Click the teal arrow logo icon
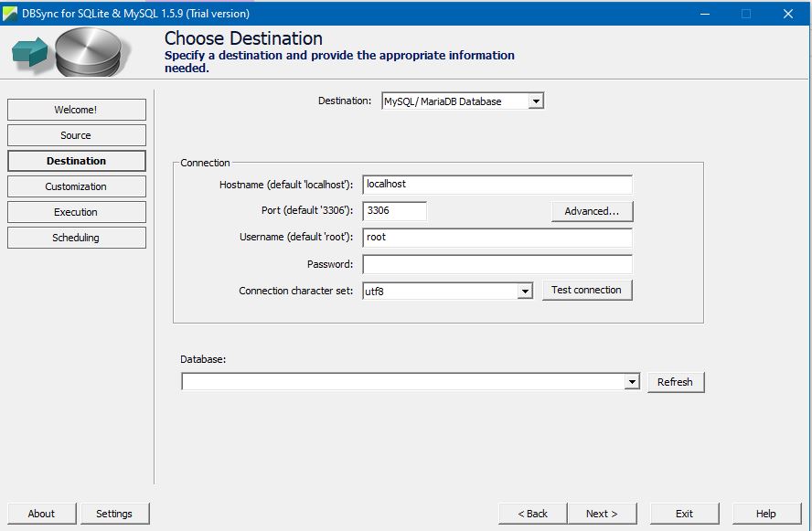Viewport: 812px width, 531px height. (29, 50)
